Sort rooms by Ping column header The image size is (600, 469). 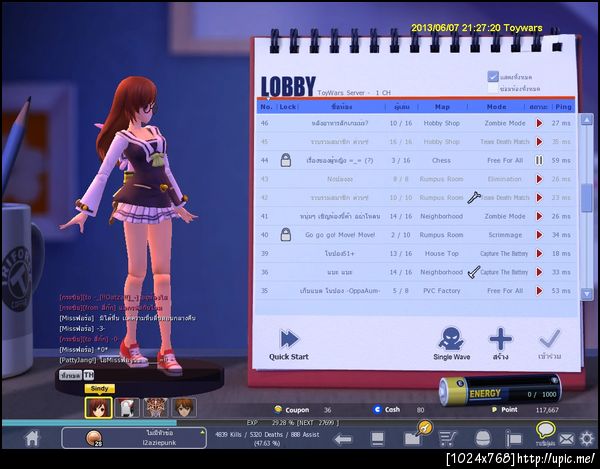coord(563,107)
